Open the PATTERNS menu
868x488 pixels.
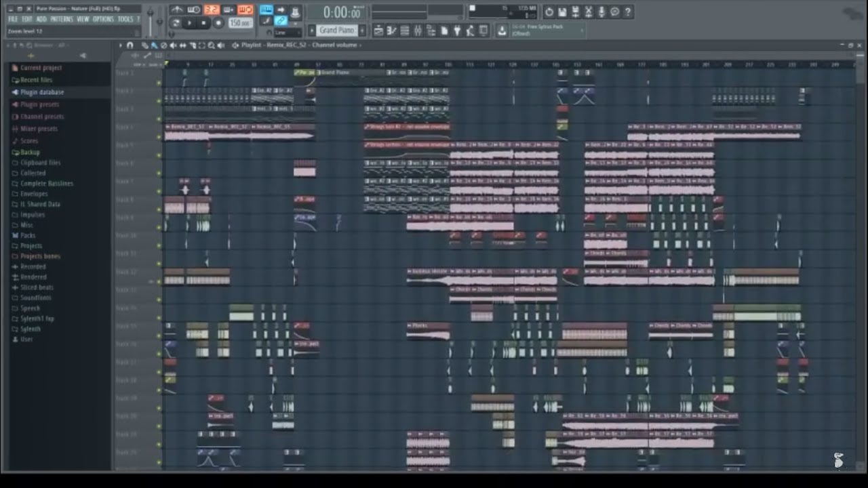point(62,19)
